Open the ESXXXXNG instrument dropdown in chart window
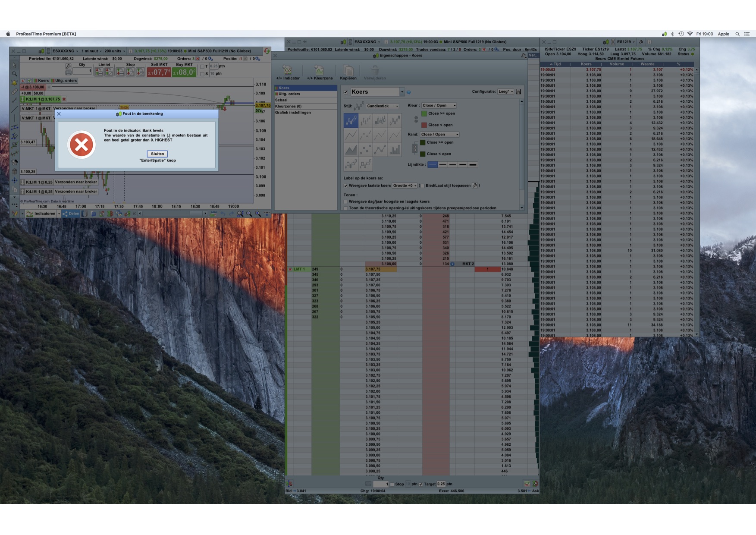This screenshot has height=535, width=756. tap(65, 51)
